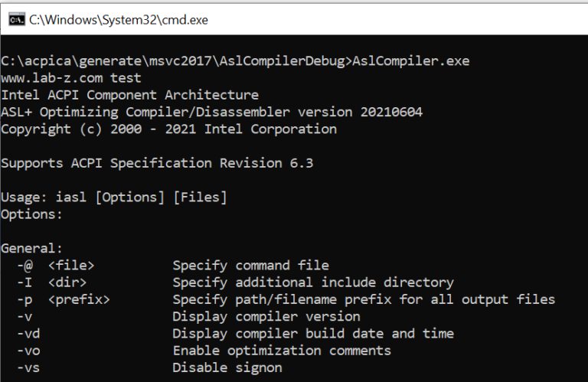
Task: Click the Enable optimization comments description
Action: point(282,351)
